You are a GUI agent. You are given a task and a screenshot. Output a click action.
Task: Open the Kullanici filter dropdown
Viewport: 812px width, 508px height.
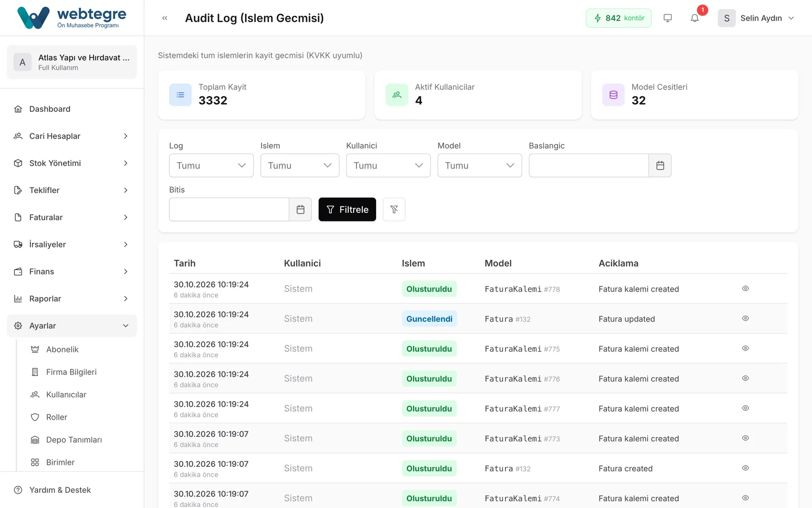point(388,166)
